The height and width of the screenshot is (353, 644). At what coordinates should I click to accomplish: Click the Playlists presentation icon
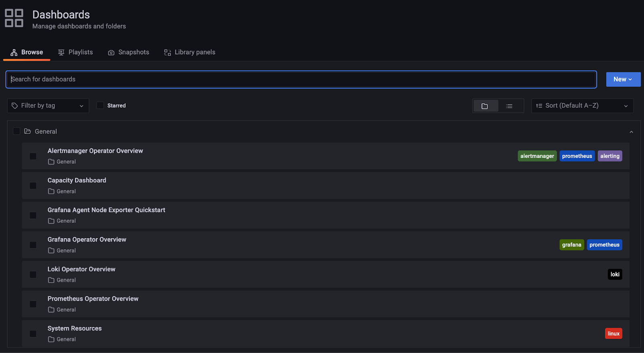(x=61, y=53)
